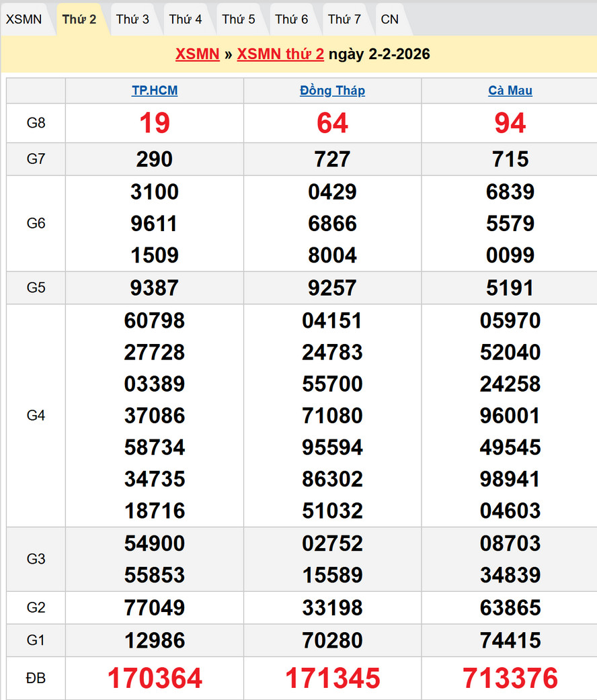Click the XSMN breadcrumb link in the heading
597x700 pixels.
[198, 54]
